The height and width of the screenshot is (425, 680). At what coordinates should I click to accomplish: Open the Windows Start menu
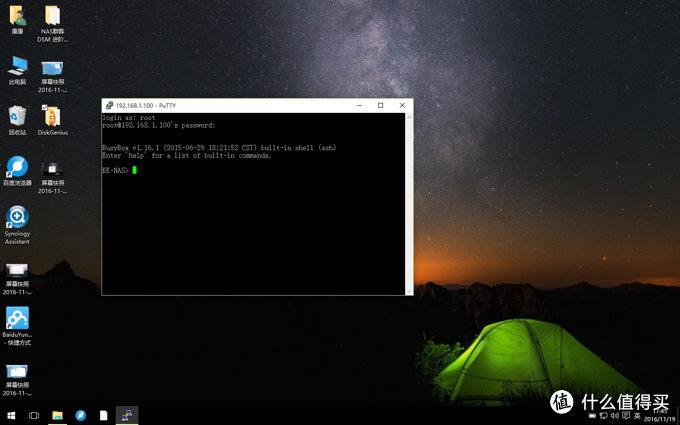pyautogui.click(x=11, y=415)
